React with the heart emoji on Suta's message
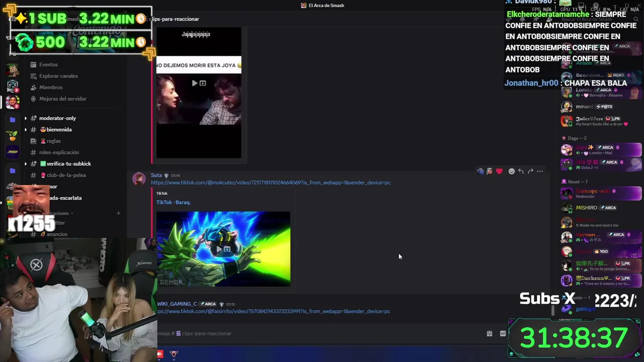This screenshot has height=362, width=644. (499, 171)
